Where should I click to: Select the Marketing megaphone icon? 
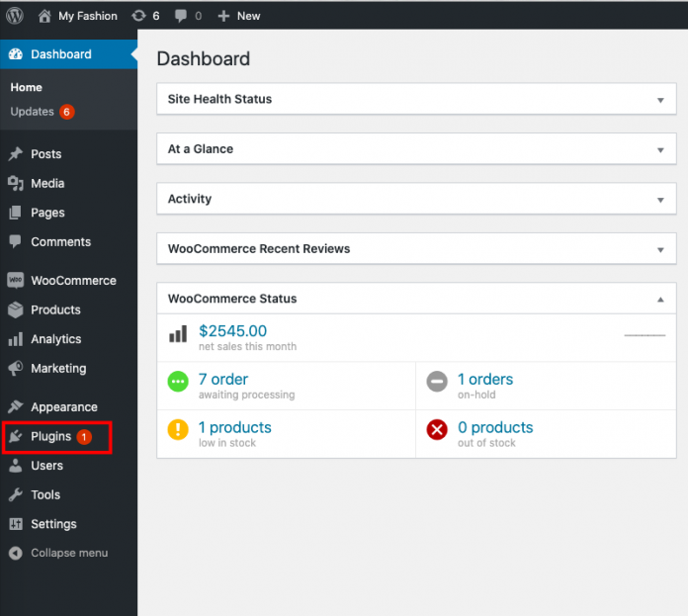15,368
